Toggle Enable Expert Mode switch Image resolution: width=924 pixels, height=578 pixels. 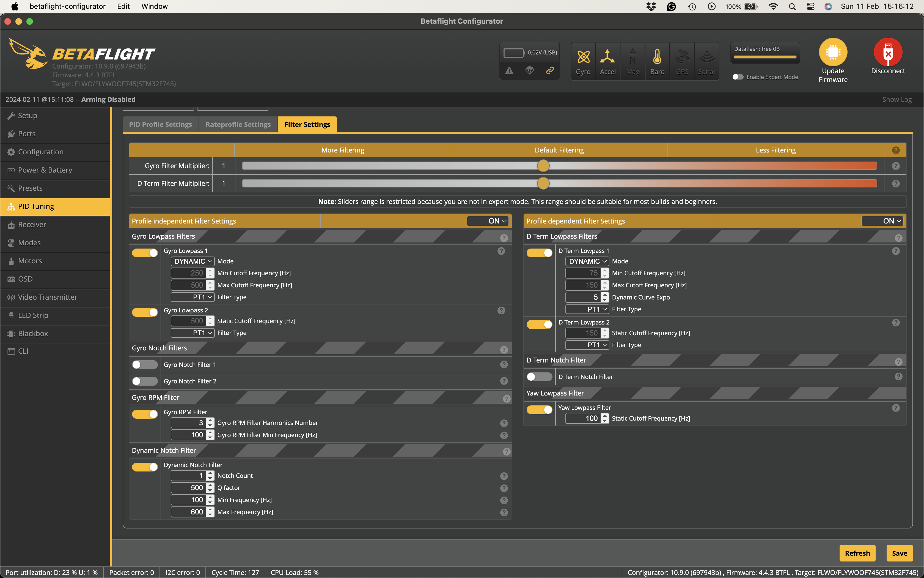(738, 77)
